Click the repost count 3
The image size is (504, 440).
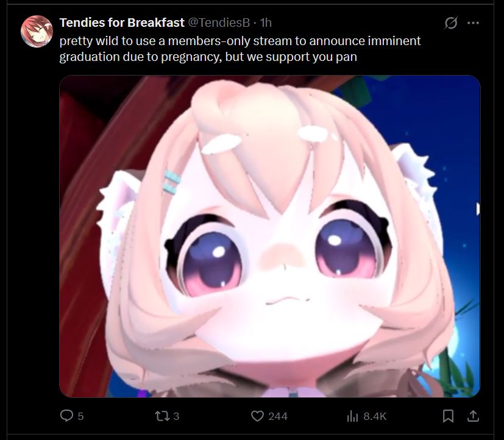click(176, 417)
